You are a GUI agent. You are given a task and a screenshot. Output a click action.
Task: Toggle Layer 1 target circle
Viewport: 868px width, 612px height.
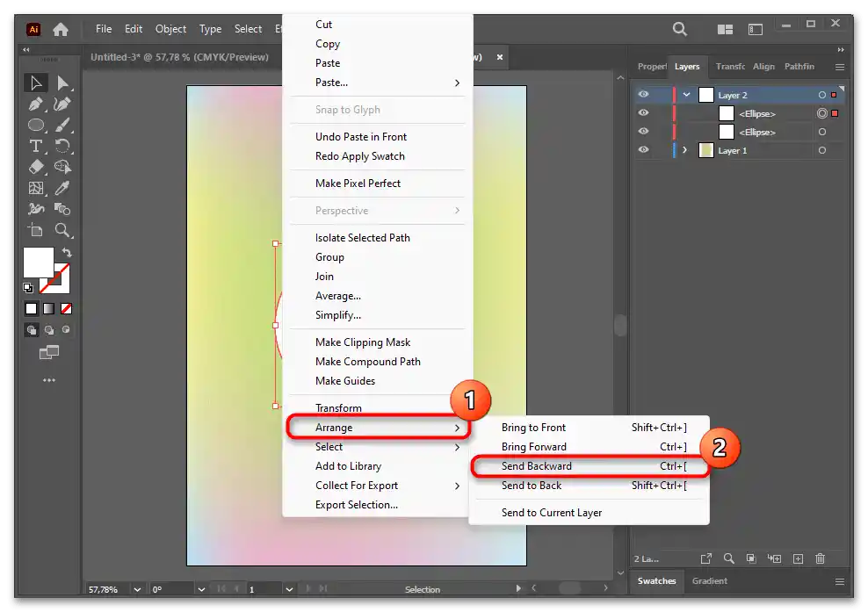(x=822, y=150)
